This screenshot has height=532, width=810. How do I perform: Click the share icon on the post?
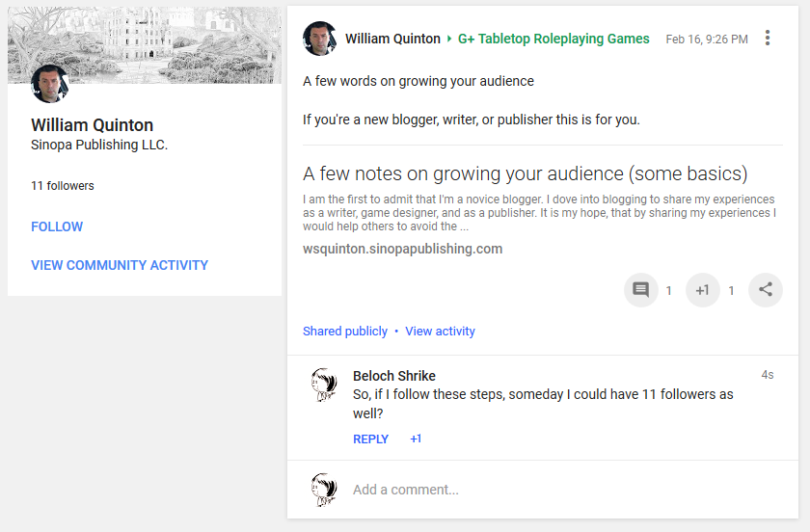click(x=765, y=290)
